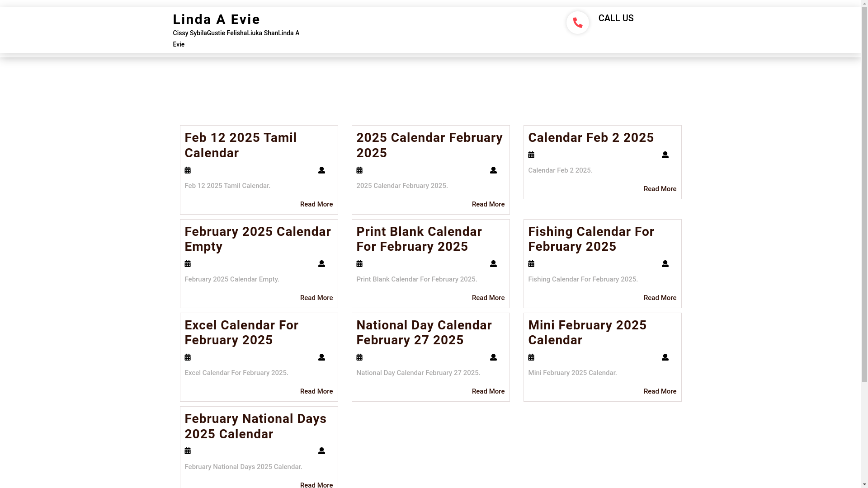Click the red phone icon beside CALL US
The image size is (868, 488).
577,23
